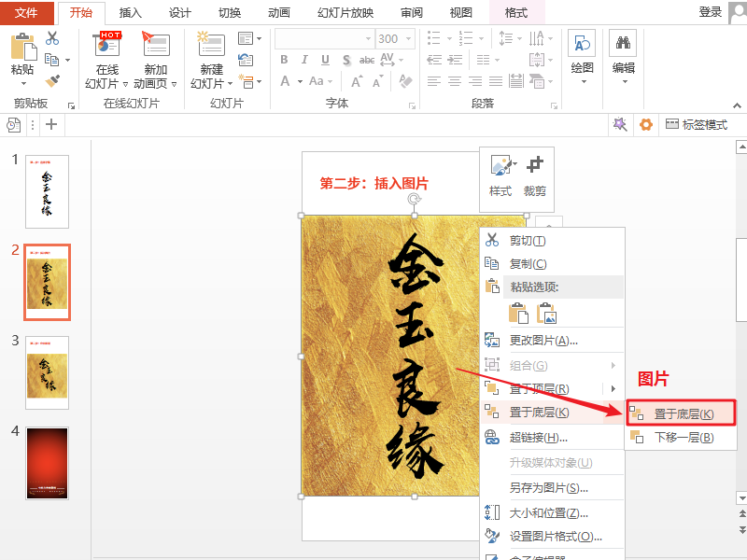
Task: Toggle Bold formatting
Action: pyautogui.click(x=284, y=60)
